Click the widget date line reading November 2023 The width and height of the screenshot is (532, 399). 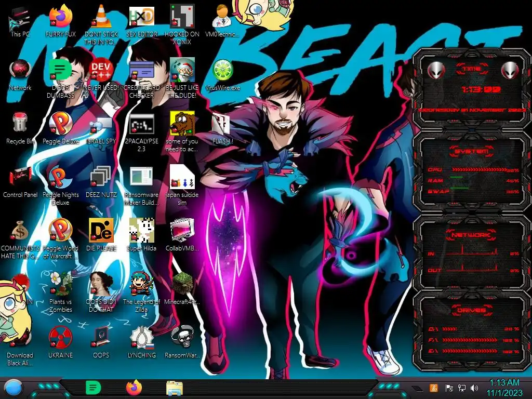472,110
